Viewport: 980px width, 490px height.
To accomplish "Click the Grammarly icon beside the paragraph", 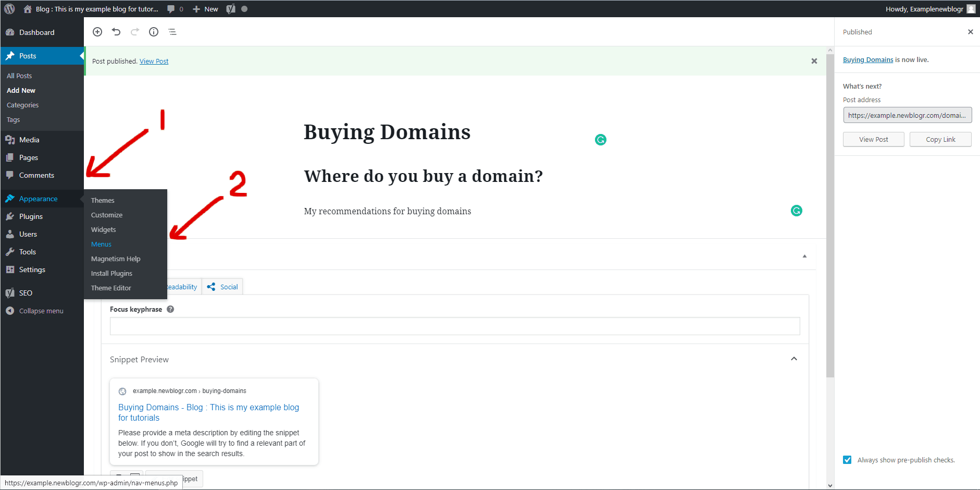I will click(797, 211).
